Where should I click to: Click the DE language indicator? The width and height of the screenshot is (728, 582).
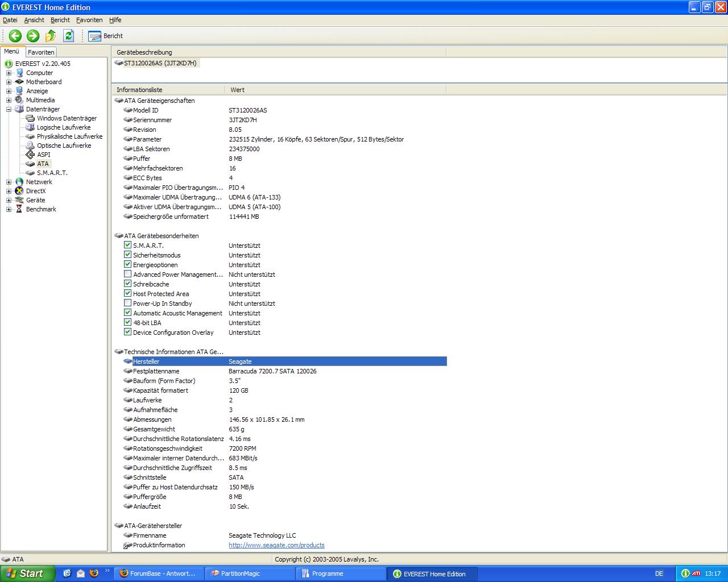(659, 573)
